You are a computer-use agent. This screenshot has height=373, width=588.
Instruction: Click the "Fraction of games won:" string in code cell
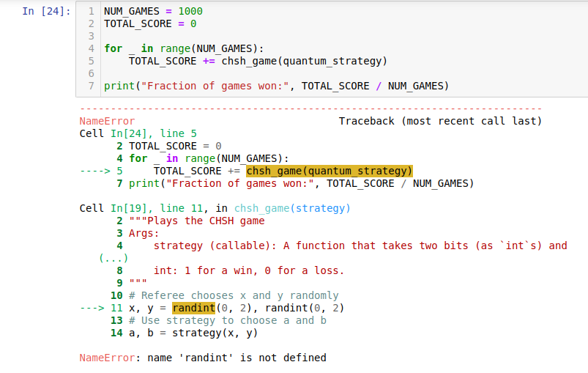[x=217, y=86]
